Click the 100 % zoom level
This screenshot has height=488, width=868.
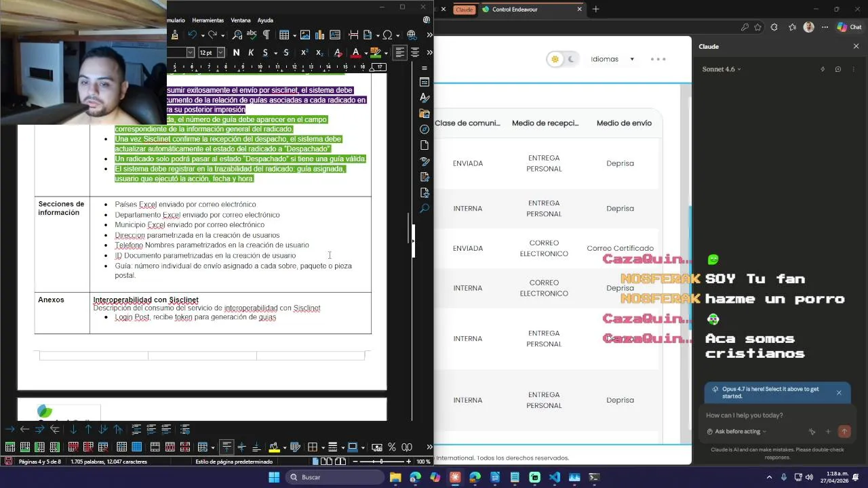click(423, 462)
